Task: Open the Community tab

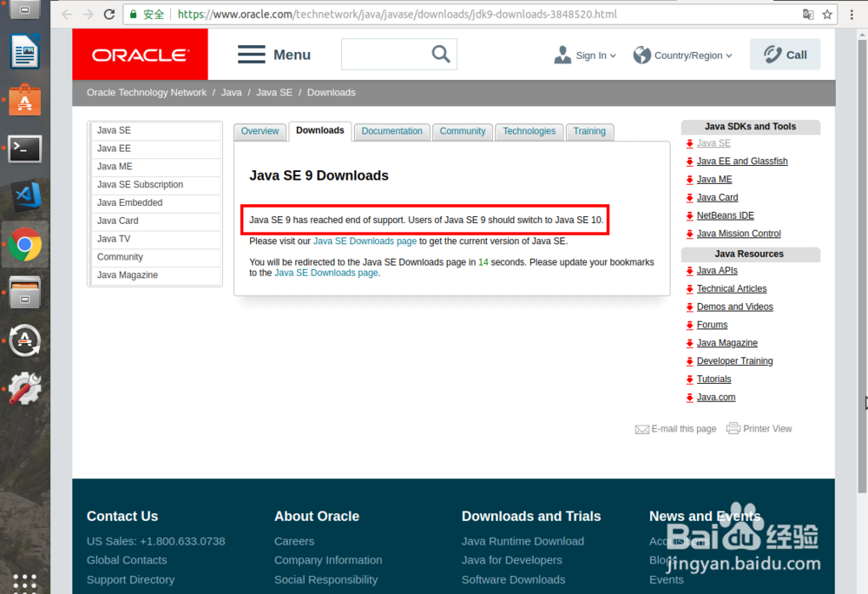Action: 463,131
